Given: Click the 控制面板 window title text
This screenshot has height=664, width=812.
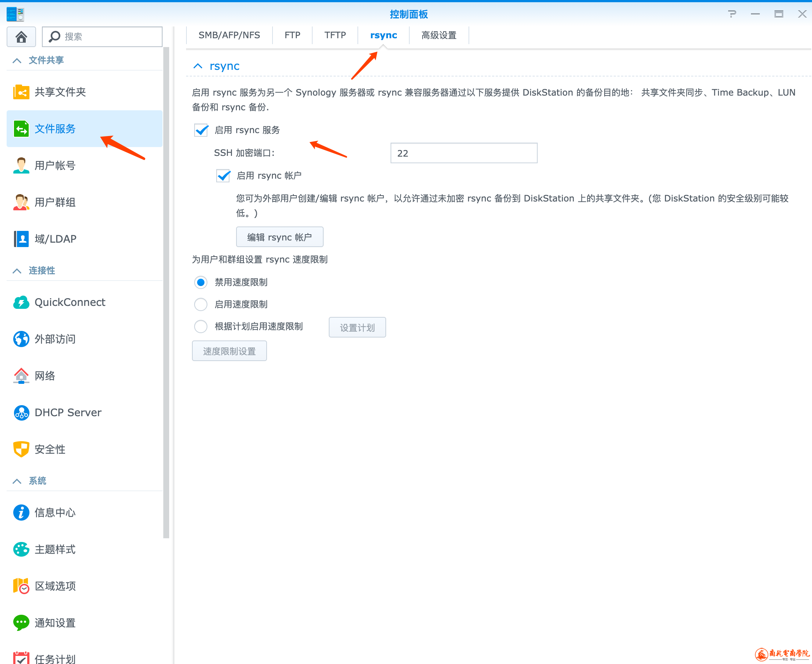Looking at the screenshot, I should coord(409,14).
